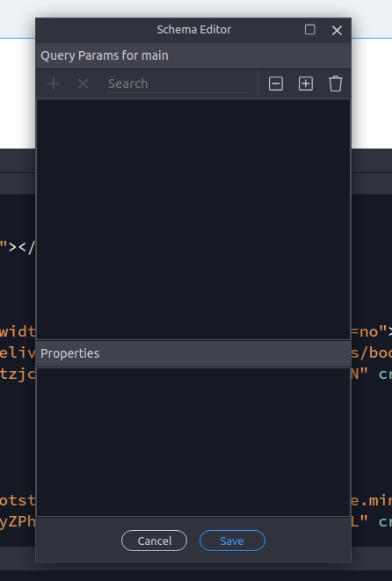
Task: Maximize the Schema Editor window
Action: [309, 30]
